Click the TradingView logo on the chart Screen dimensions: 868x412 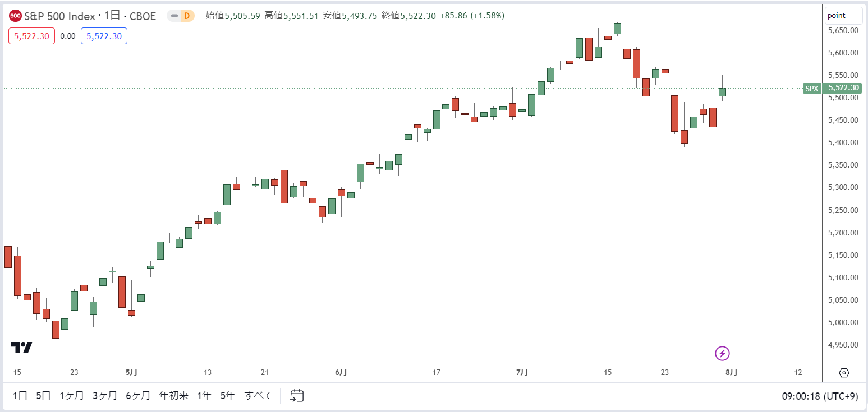click(22, 348)
